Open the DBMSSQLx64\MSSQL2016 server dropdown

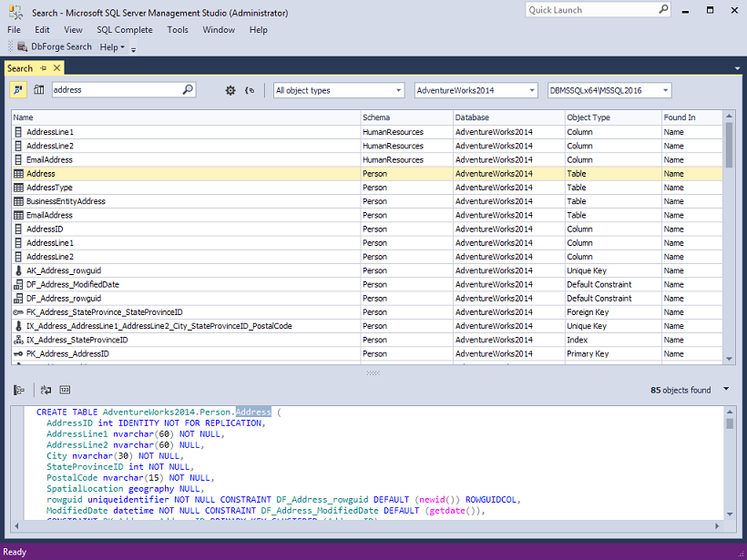[x=666, y=90]
